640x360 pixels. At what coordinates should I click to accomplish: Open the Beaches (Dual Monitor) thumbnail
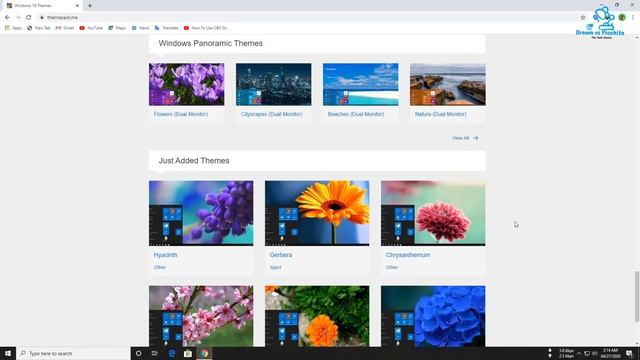(361, 84)
